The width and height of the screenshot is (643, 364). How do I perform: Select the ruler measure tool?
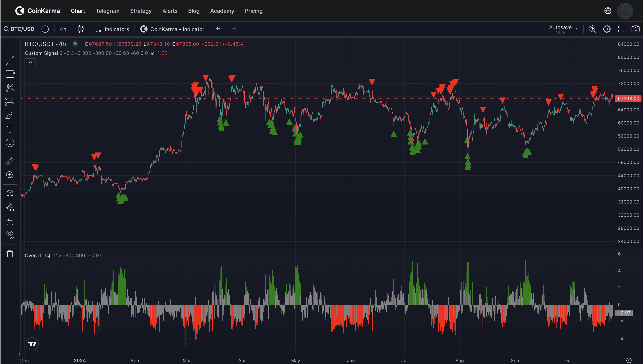[10, 161]
